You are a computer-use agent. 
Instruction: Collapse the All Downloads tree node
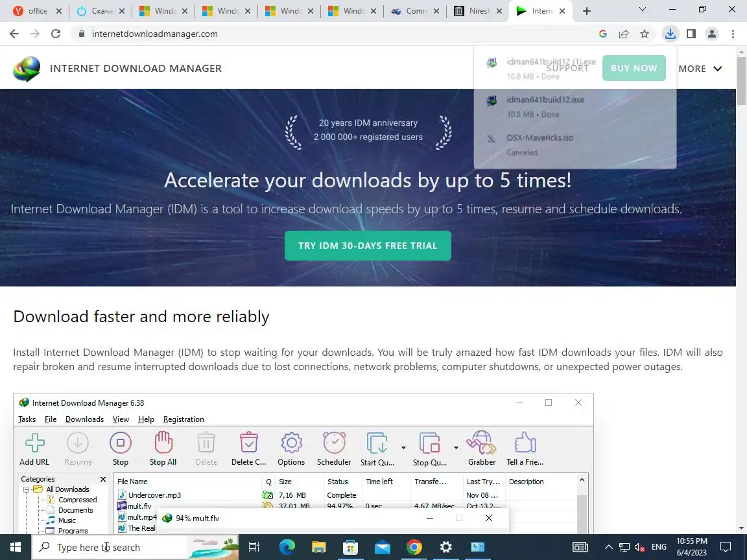click(26, 489)
